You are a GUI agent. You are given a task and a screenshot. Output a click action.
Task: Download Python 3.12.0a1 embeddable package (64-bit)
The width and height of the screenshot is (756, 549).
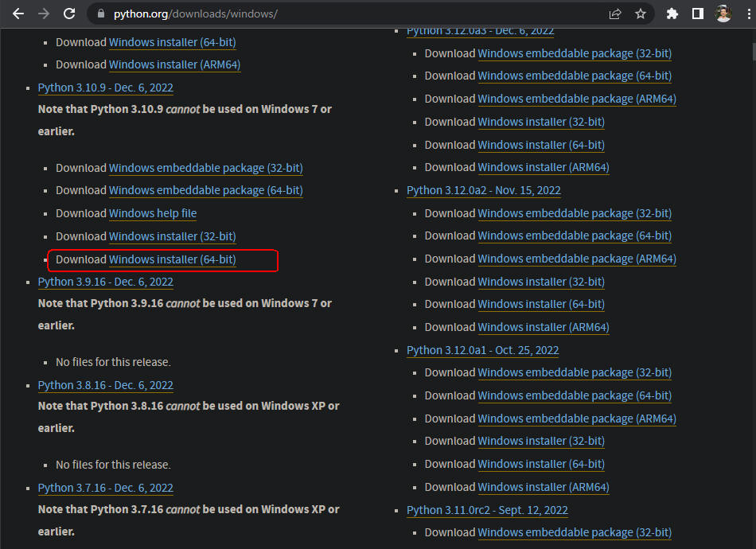pos(575,395)
